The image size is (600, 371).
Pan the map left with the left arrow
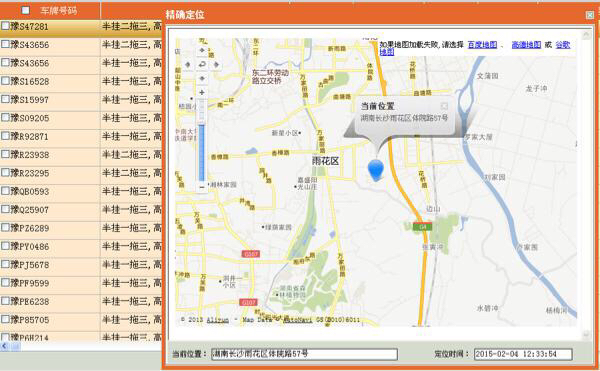coord(188,65)
